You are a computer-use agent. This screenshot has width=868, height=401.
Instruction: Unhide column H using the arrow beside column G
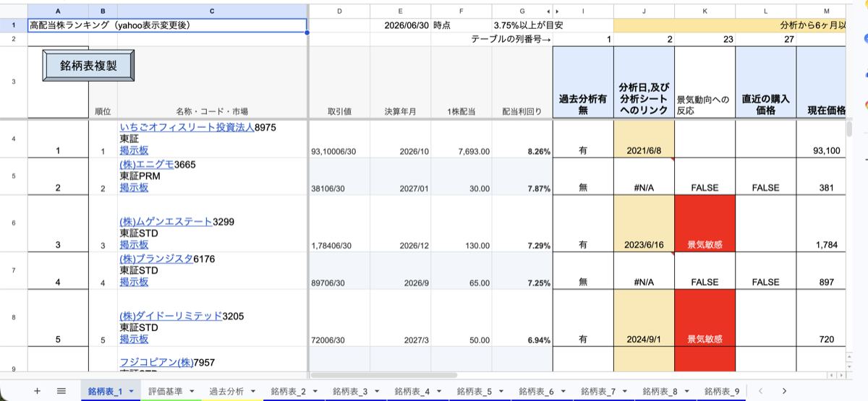(548, 11)
